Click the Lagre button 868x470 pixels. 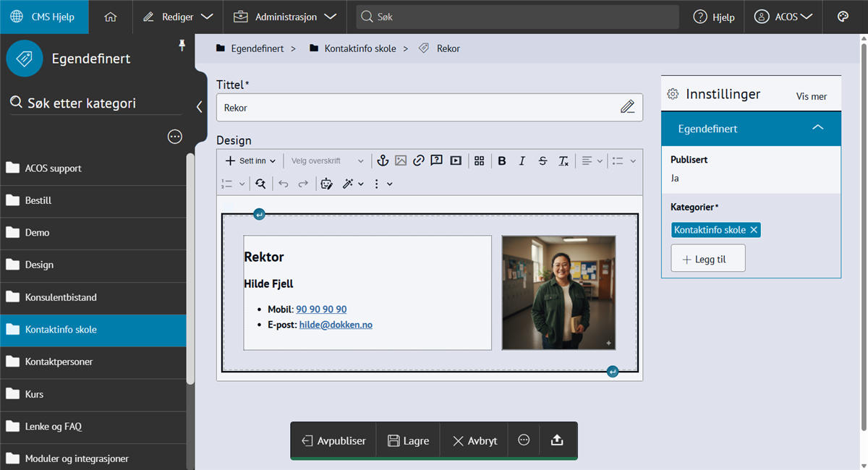tap(408, 440)
